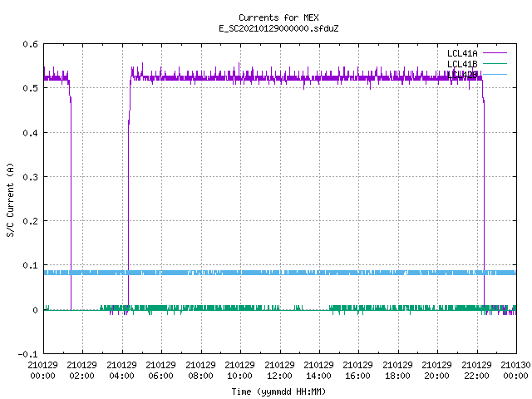Click the -0.1 y-axis tick label
This screenshot has height=399, width=532.
pos(27,354)
